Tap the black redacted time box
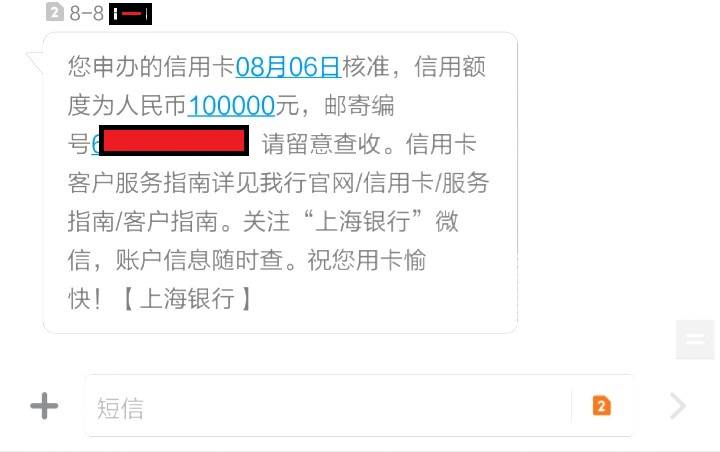 (x=130, y=14)
